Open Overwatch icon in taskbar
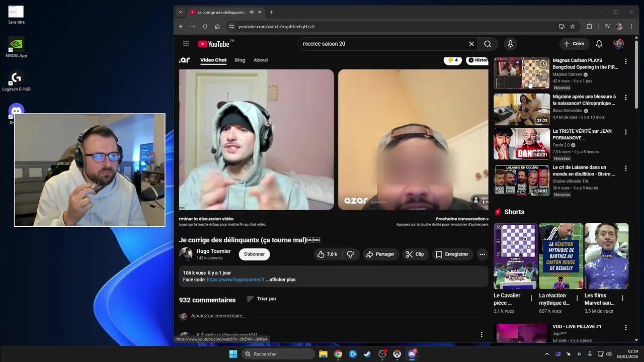Screen dimensions: 644x362 coord(397,354)
